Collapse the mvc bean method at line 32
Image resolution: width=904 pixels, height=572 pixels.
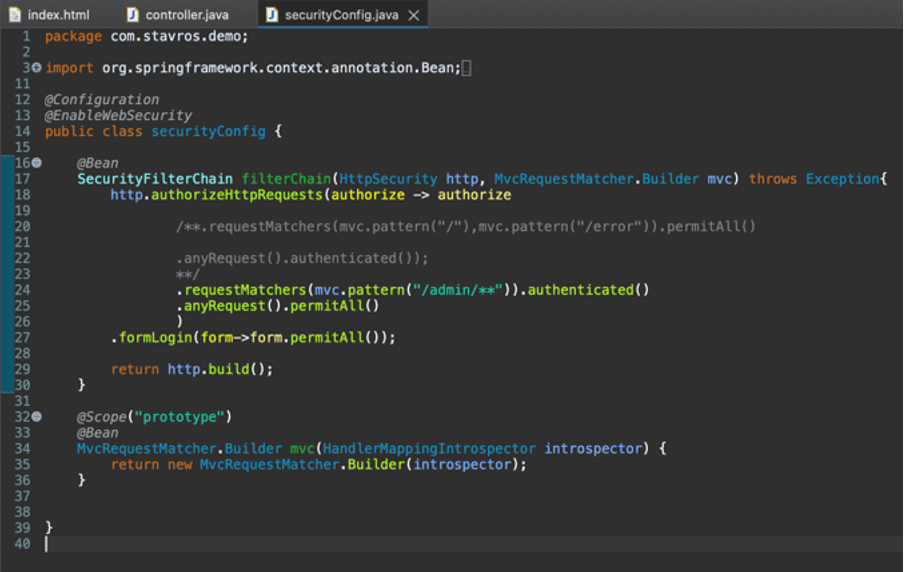coord(37,416)
